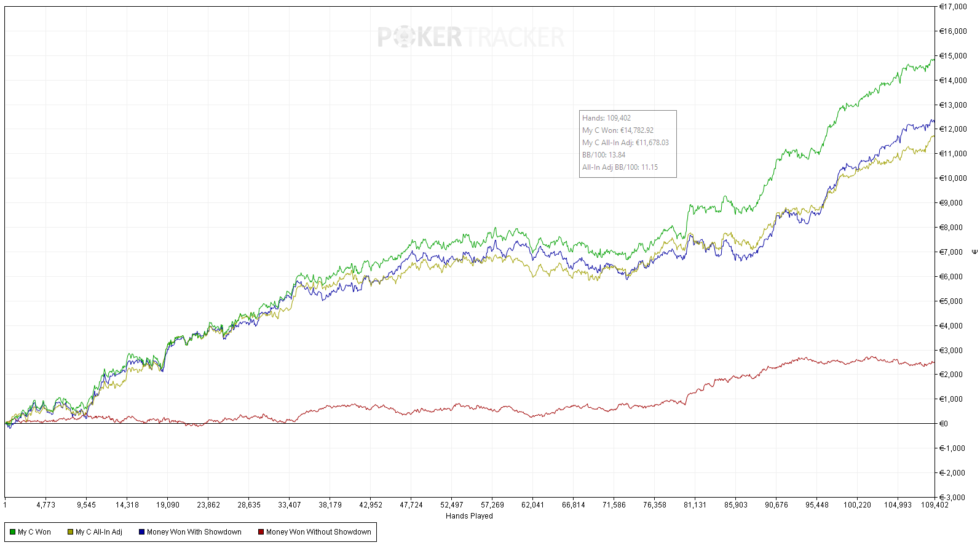Click the olive My C All-In Adj legend swatch
The width and height of the screenshot is (980, 545).
coord(70,532)
